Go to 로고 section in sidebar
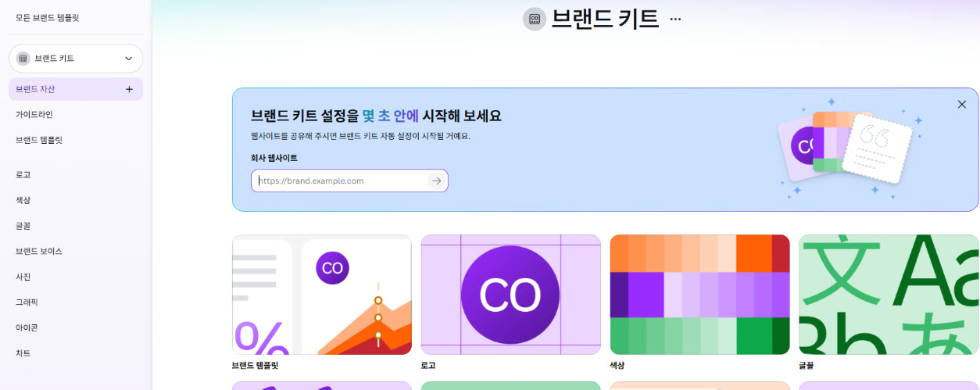This screenshot has width=980, height=390. (23, 175)
